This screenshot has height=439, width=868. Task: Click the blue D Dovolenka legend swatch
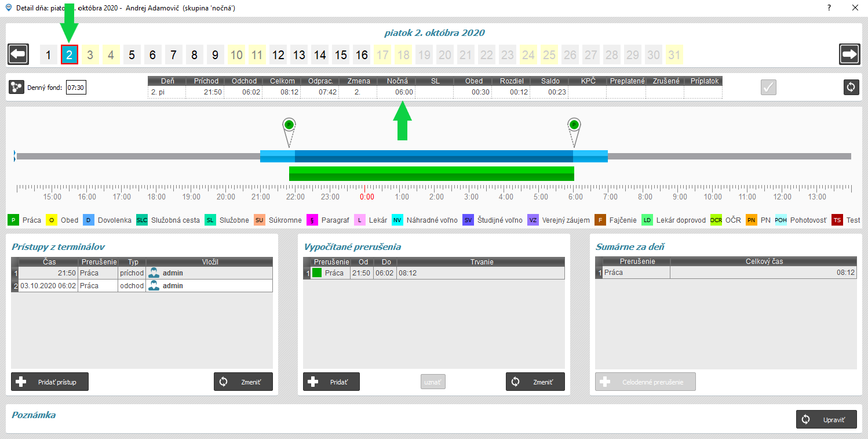89,220
